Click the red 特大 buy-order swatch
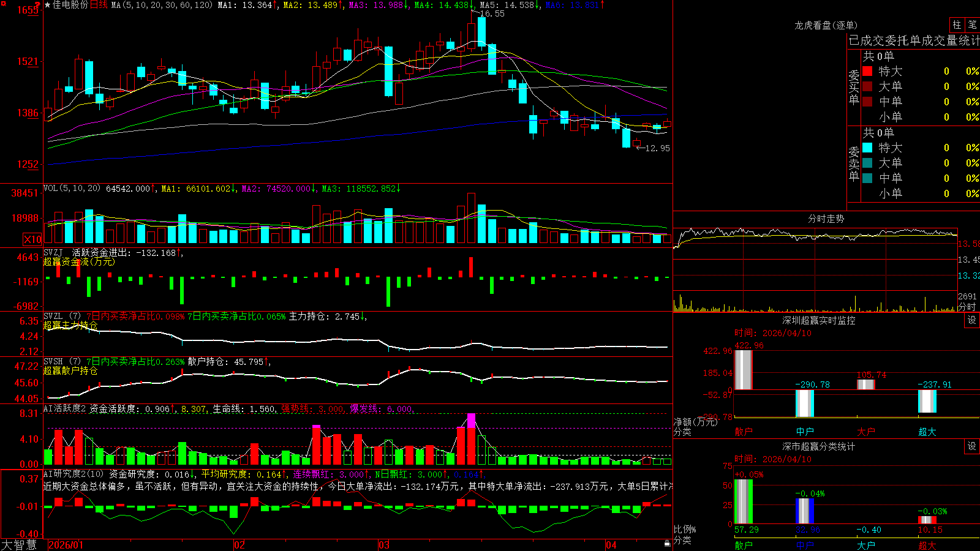 coord(867,71)
